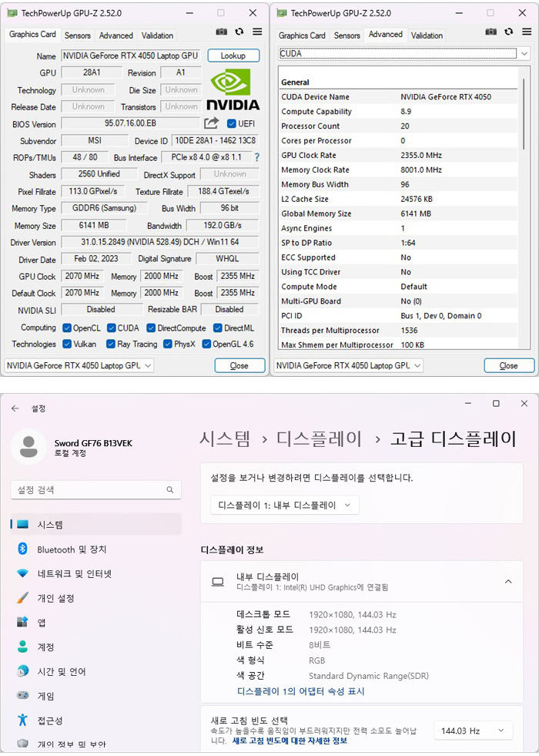539x756 pixels.
Task: Open Bluetooth 및 장치 settings
Action: 95,549
